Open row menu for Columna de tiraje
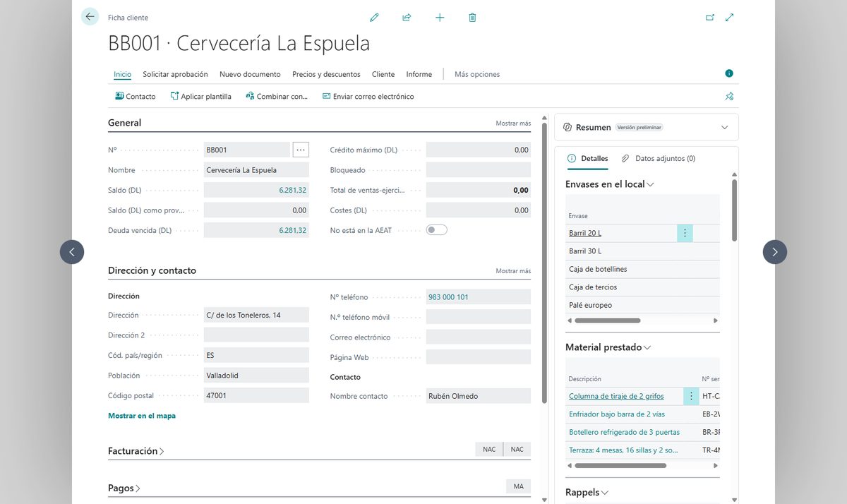The height and width of the screenshot is (504, 847). point(691,396)
